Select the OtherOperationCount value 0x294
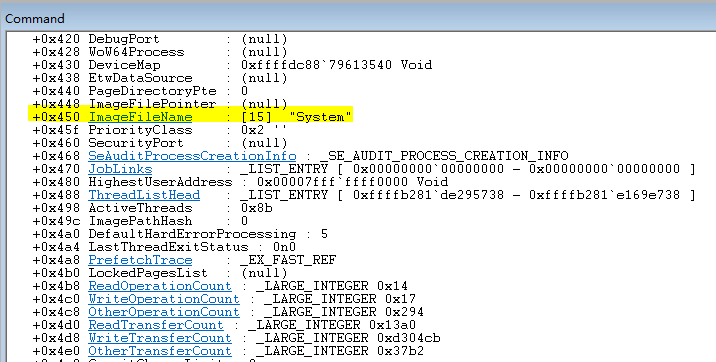Image resolution: width=716 pixels, height=362 pixels. 405,312
